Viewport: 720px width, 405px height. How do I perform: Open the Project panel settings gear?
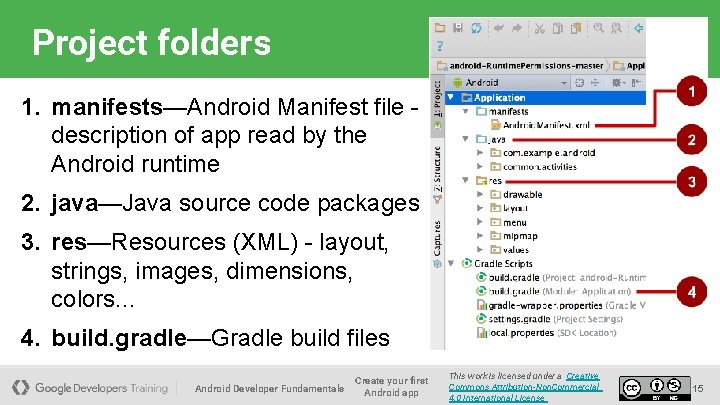point(617,83)
